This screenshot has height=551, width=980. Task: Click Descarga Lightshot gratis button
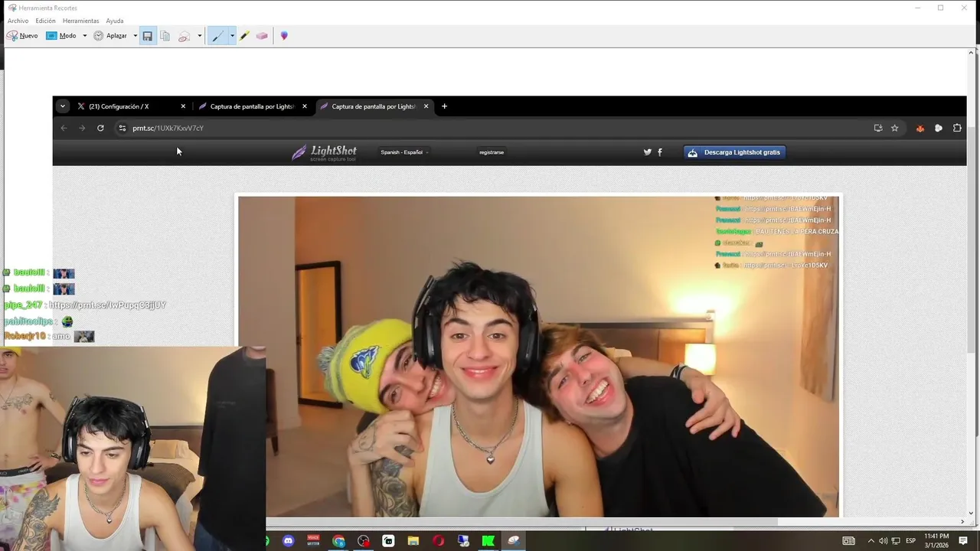point(734,152)
